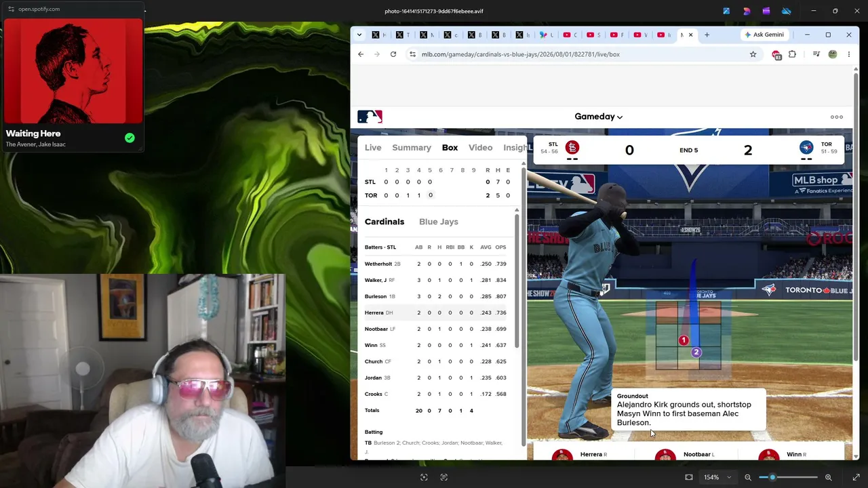Click the "Totals" row label
The image size is (868, 488).
tap(372, 410)
